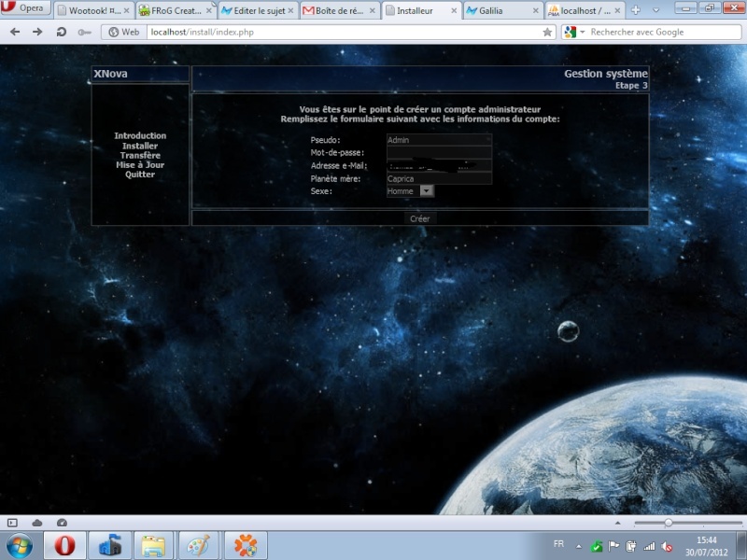Open the Installer link in XNova menu
The image size is (747, 560).
[x=140, y=146]
